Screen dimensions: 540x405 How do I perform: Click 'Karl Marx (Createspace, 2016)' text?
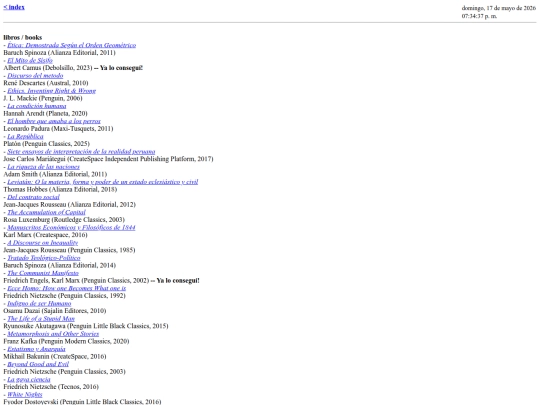(45, 235)
